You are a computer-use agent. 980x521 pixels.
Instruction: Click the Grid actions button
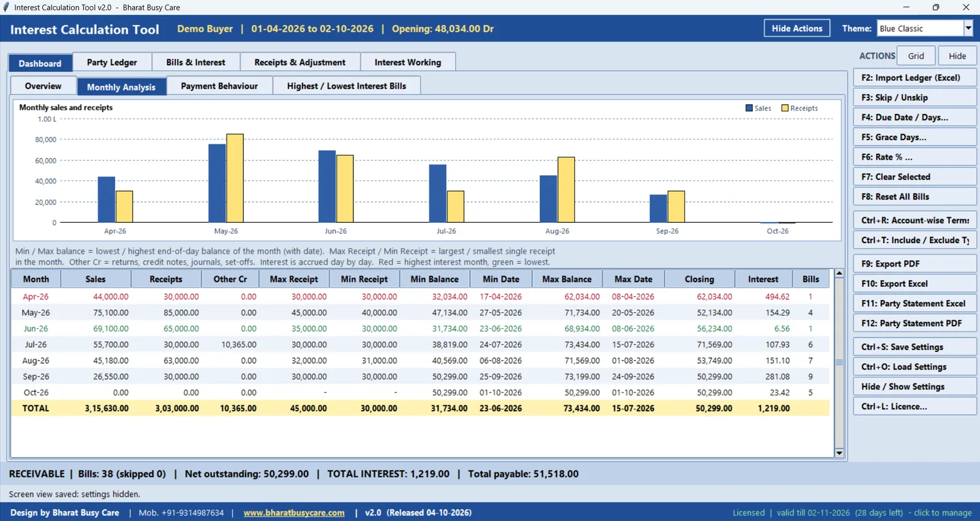916,56
